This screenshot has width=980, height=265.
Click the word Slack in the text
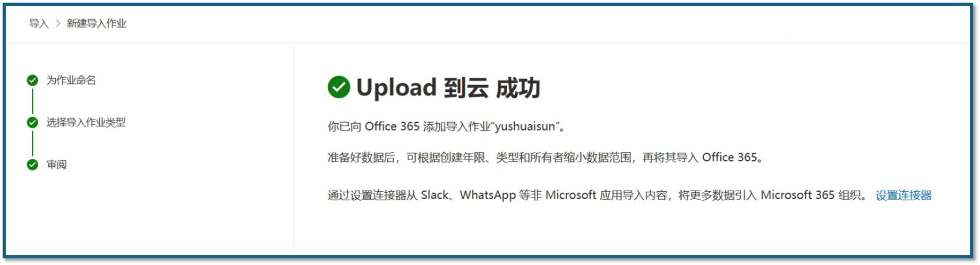click(435, 195)
